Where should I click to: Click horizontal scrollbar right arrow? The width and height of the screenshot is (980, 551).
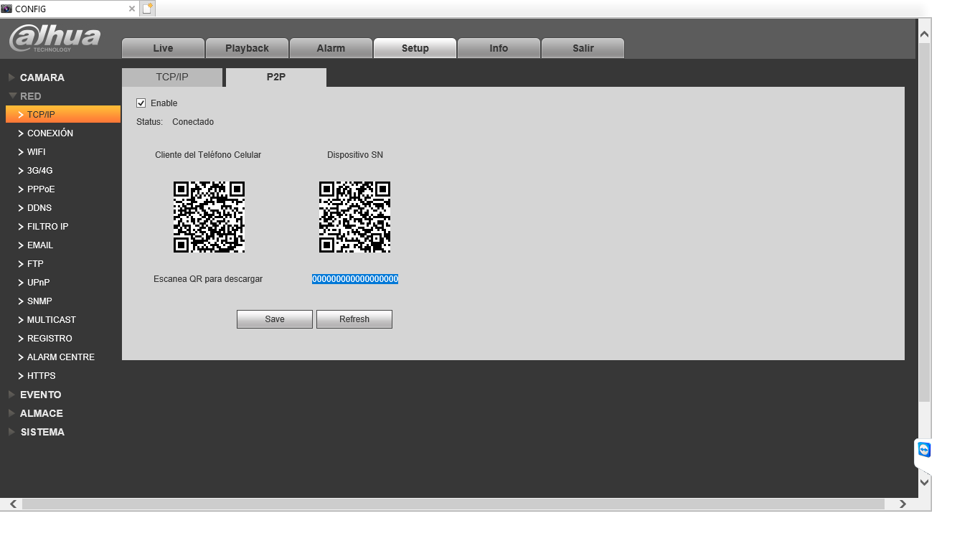click(903, 504)
